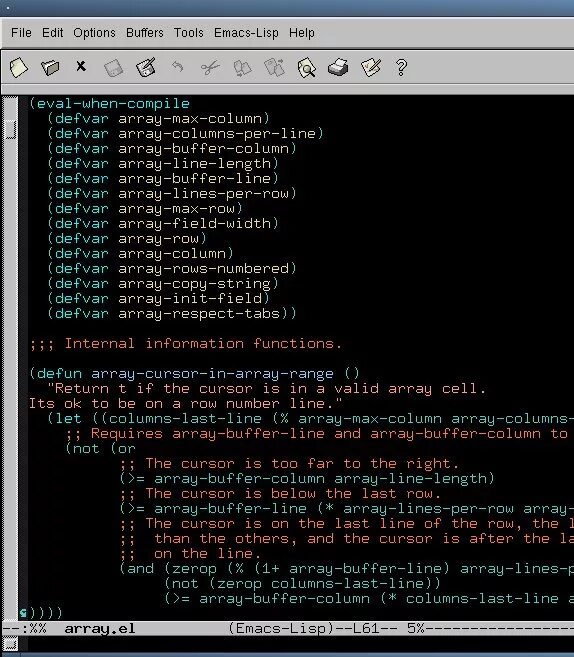Click on array-init-field defvar line

click(x=158, y=299)
